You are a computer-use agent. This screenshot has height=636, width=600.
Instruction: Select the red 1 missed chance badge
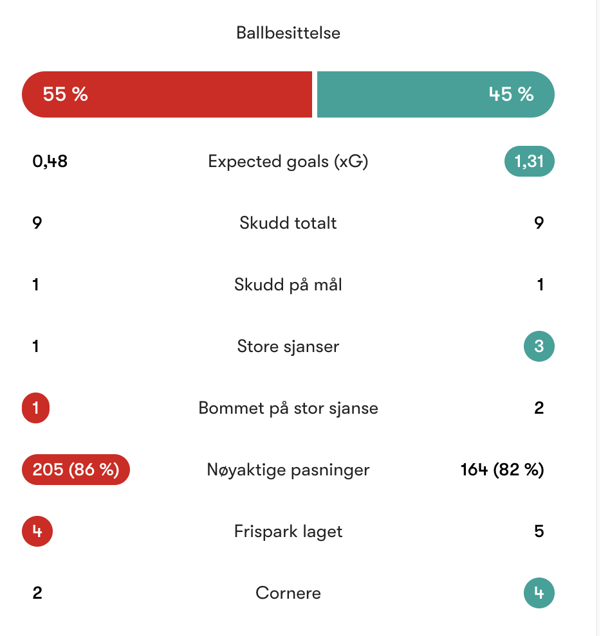click(x=36, y=408)
